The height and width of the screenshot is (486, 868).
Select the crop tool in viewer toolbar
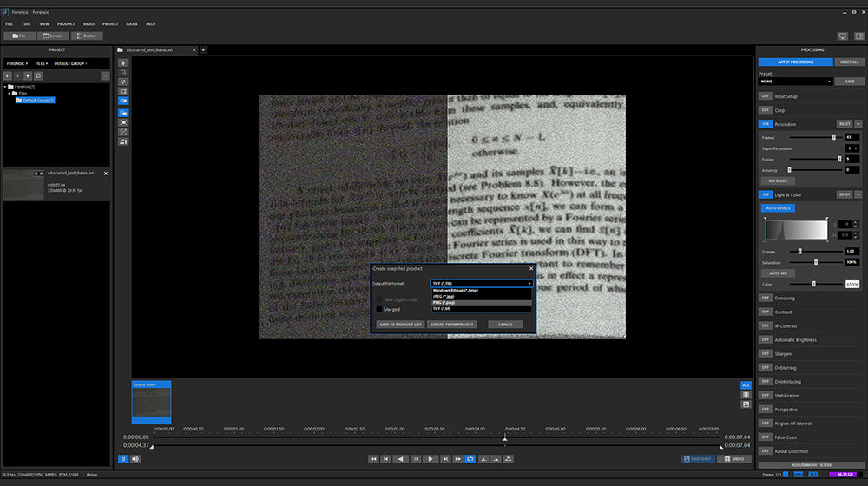pyautogui.click(x=123, y=72)
